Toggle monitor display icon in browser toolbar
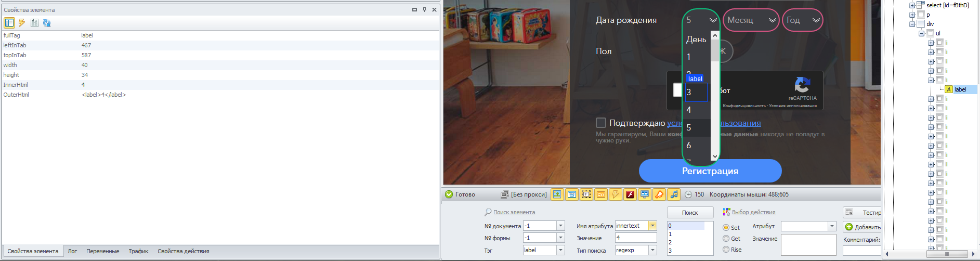This screenshot has width=980, height=261. (x=645, y=194)
